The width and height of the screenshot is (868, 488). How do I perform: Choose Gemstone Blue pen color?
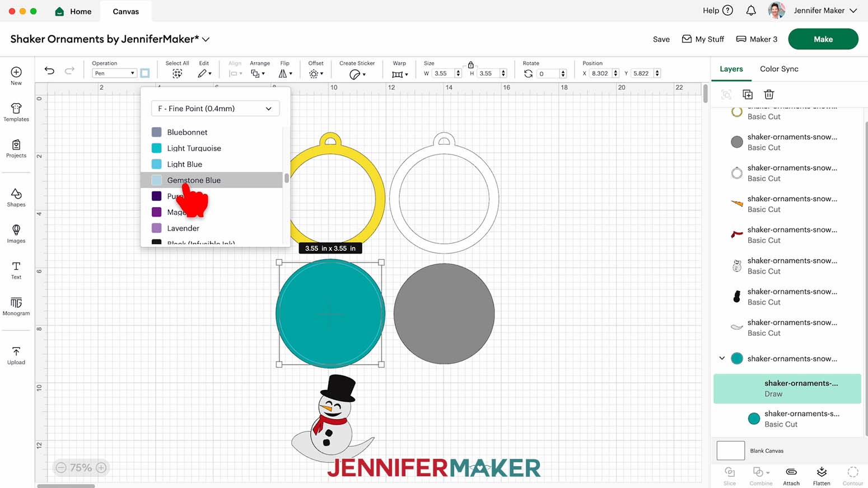coord(212,180)
